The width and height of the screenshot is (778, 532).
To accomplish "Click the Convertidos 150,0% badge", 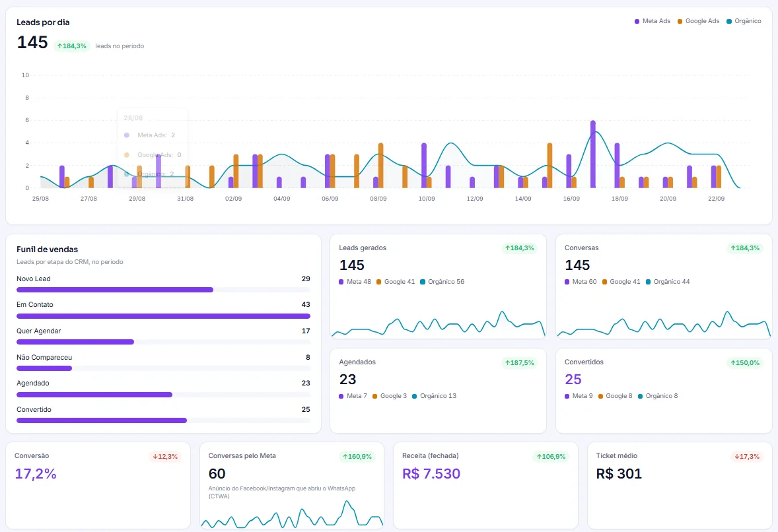I will coord(745,363).
